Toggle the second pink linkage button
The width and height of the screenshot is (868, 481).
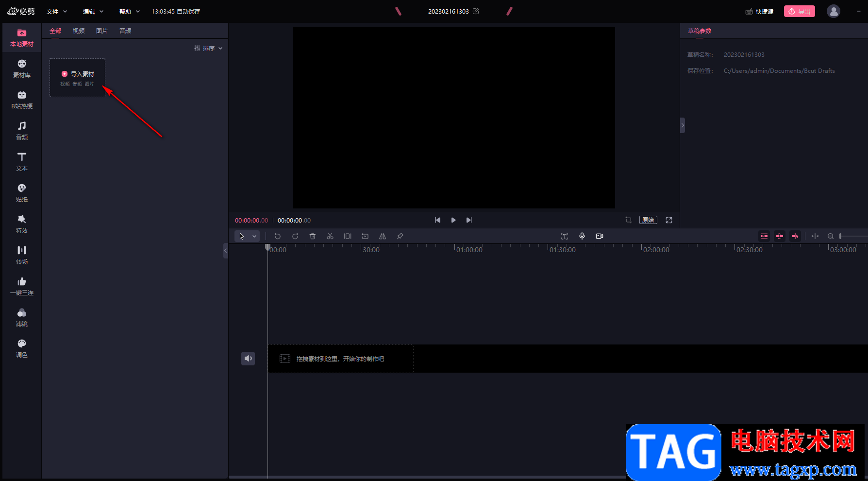780,236
